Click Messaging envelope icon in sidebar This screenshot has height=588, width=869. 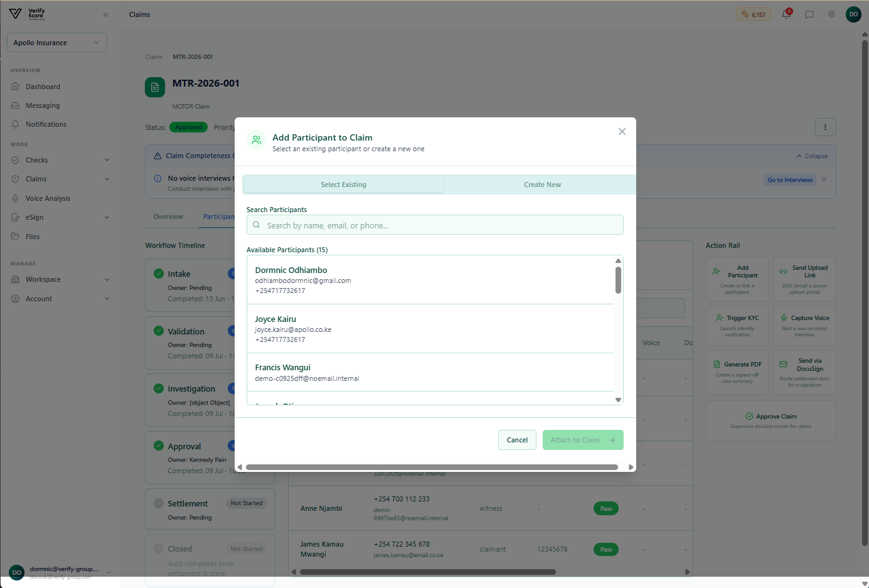tap(15, 105)
